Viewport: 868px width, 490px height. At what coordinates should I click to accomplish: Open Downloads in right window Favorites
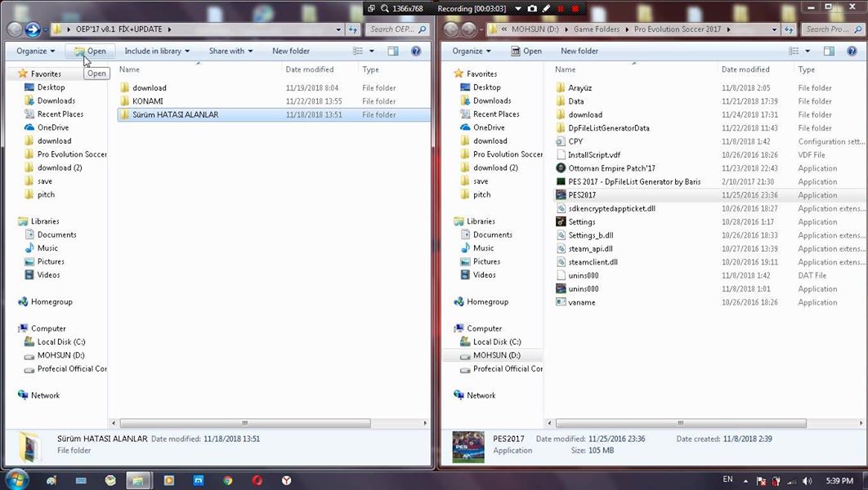click(492, 100)
